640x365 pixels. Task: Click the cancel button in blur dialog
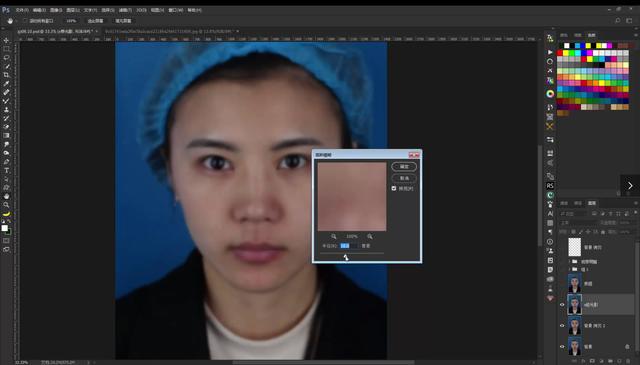(x=404, y=178)
